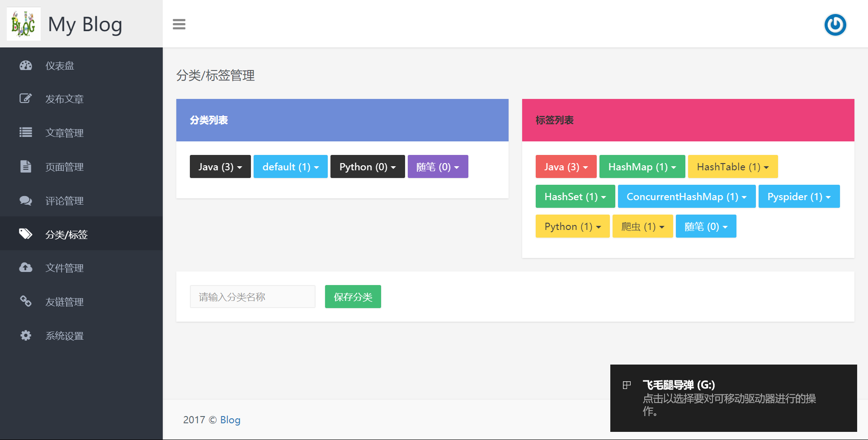Click the publish article edit icon
Screen dimensions: 868x440
point(26,98)
